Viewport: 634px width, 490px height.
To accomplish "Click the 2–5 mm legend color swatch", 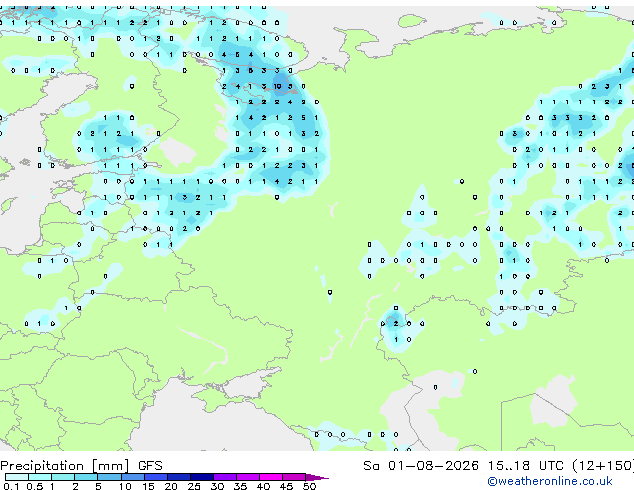I will 86,477.
